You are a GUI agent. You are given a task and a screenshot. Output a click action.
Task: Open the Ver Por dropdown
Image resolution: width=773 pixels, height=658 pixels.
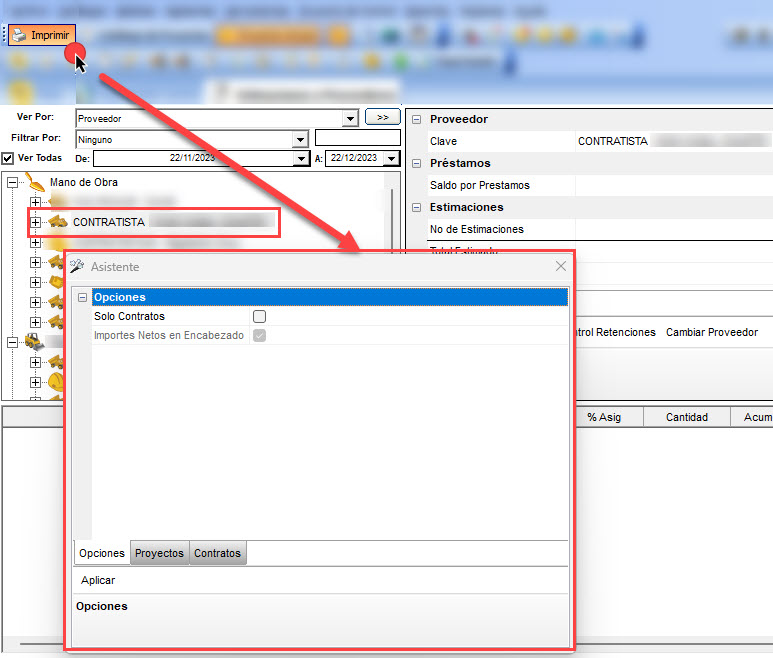pos(350,119)
